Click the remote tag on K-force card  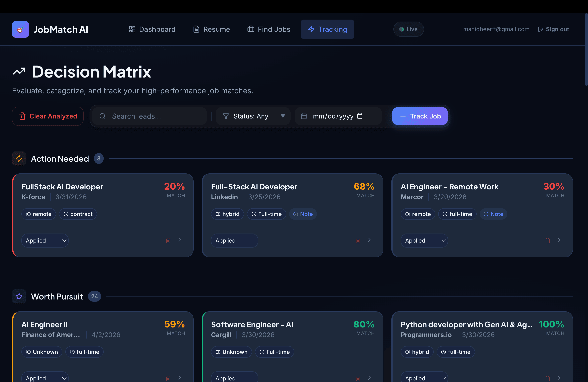point(39,214)
